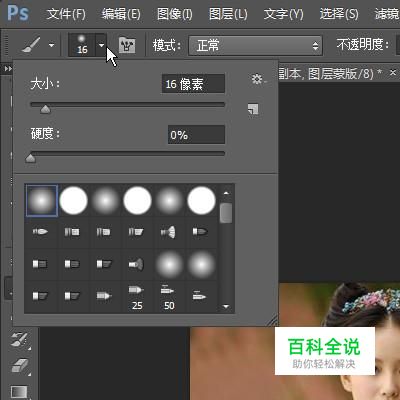Open the 文字(Y) menu

pyautogui.click(x=283, y=14)
